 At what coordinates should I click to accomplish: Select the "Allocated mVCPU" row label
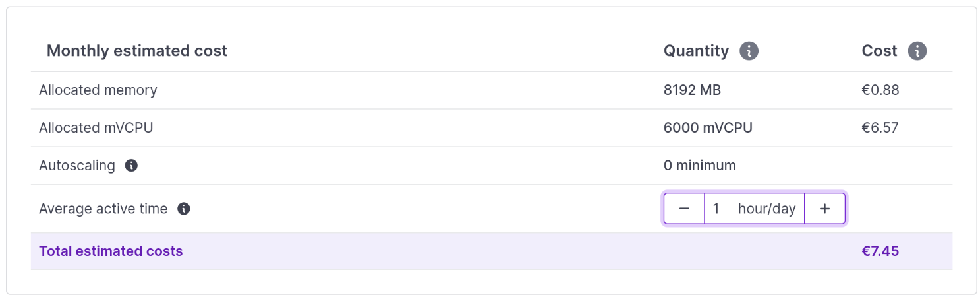click(x=96, y=128)
